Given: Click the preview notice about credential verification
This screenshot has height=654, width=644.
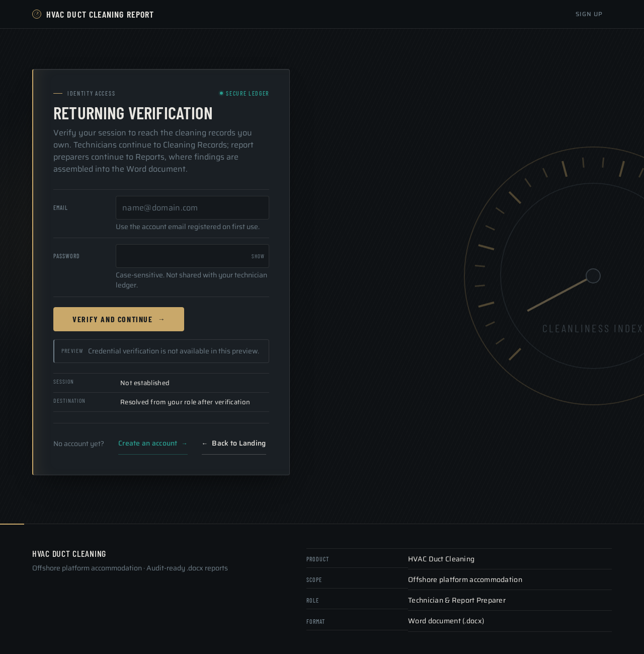Looking at the screenshot, I should pyautogui.click(x=162, y=351).
